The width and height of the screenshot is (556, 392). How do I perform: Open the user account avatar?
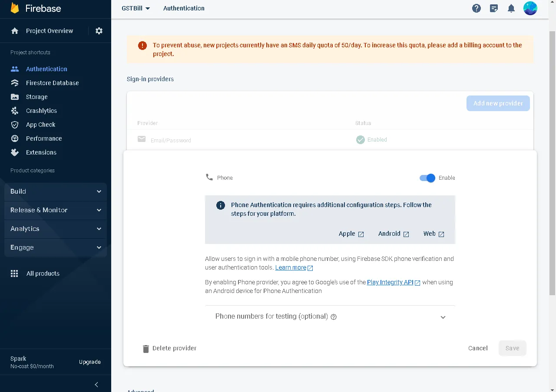(x=530, y=8)
